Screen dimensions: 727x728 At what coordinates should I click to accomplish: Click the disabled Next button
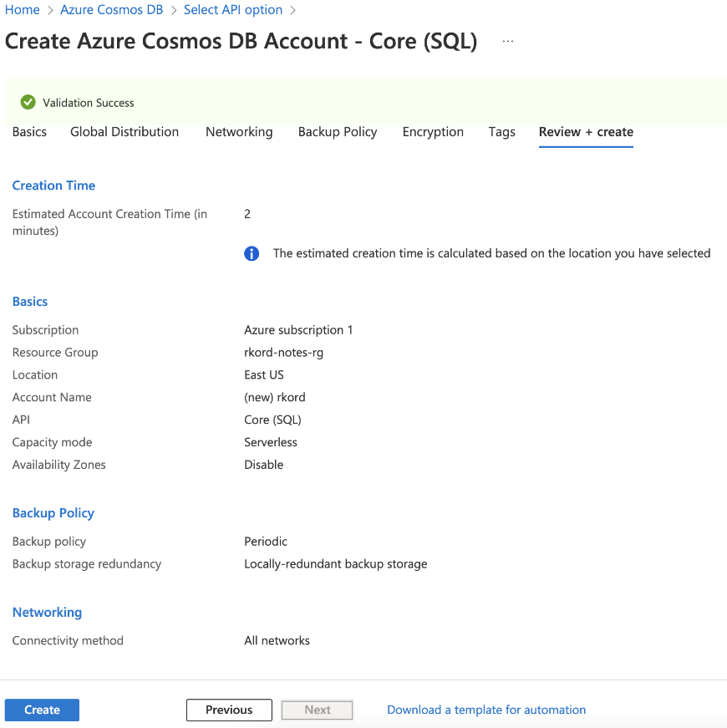click(317, 710)
